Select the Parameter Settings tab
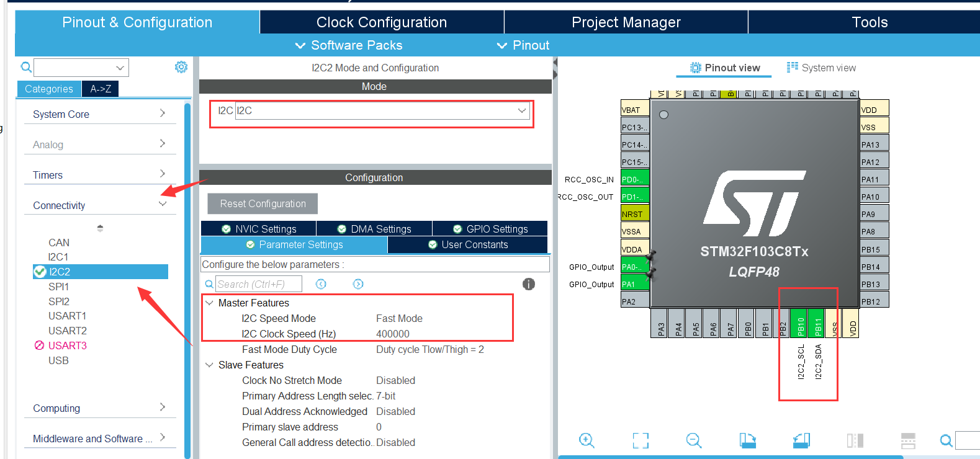 click(x=294, y=244)
